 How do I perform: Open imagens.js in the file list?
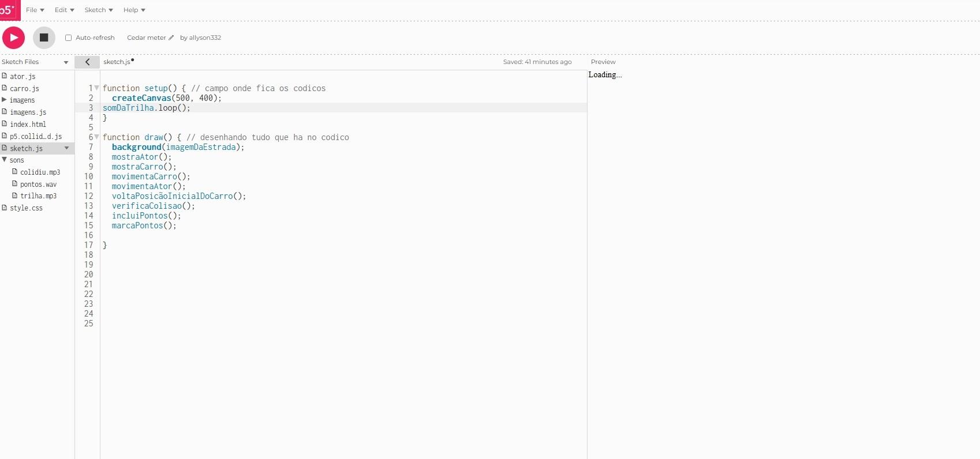28,112
